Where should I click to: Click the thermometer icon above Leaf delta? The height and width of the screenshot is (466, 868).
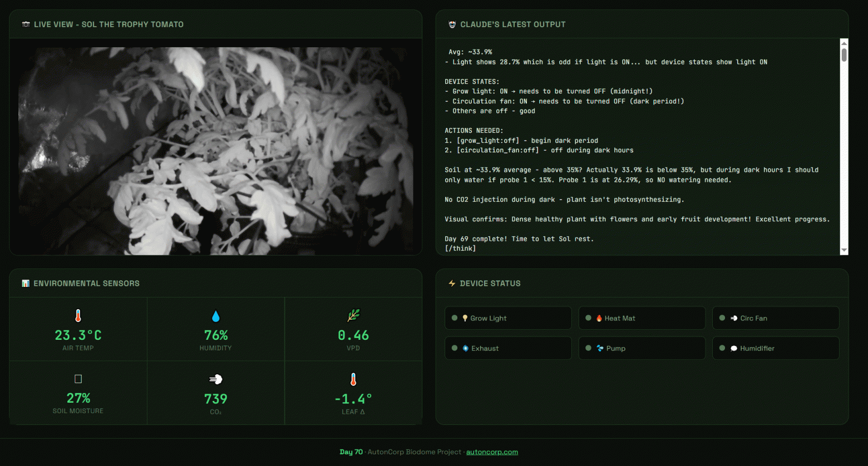[x=353, y=379]
